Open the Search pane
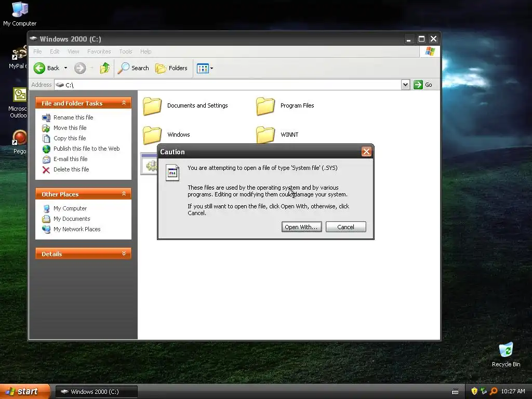 (133, 68)
